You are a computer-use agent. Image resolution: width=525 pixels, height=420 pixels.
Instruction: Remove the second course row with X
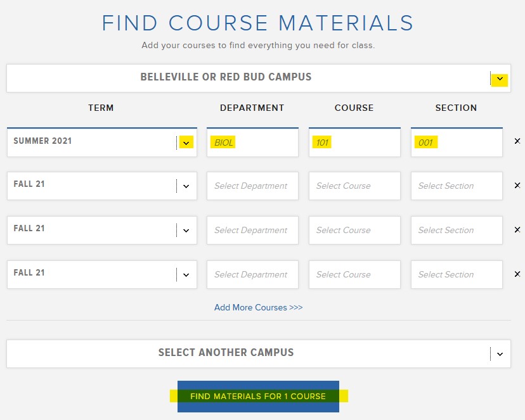(517, 186)
